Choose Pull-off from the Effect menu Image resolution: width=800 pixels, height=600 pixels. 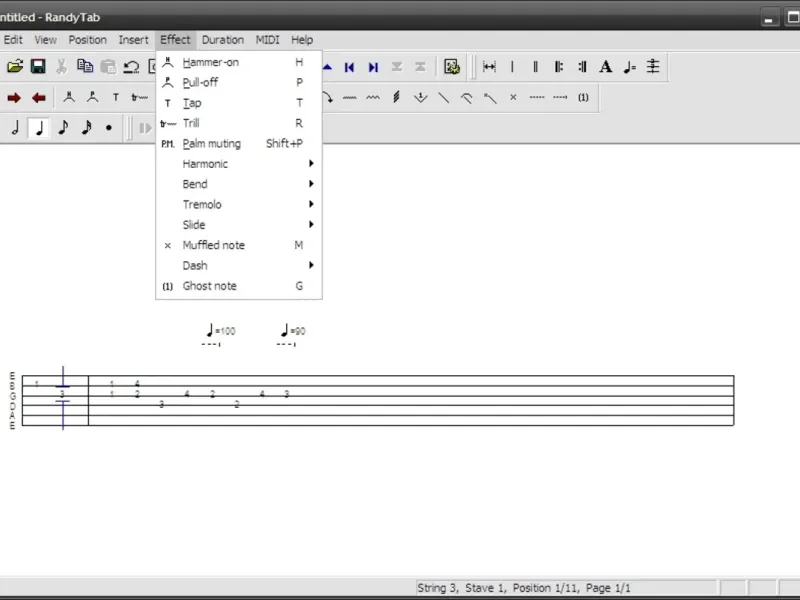coord(239,83)
